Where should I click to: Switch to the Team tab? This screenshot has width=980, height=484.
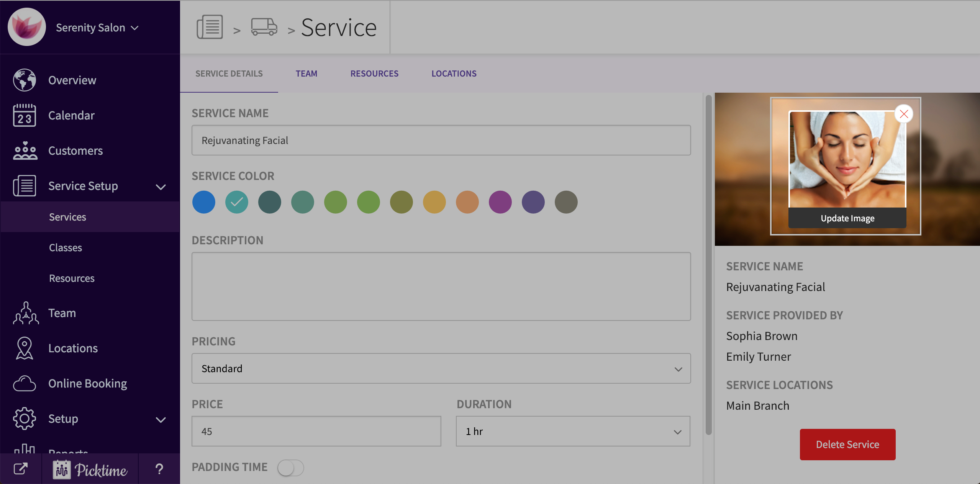pos(306,74)
